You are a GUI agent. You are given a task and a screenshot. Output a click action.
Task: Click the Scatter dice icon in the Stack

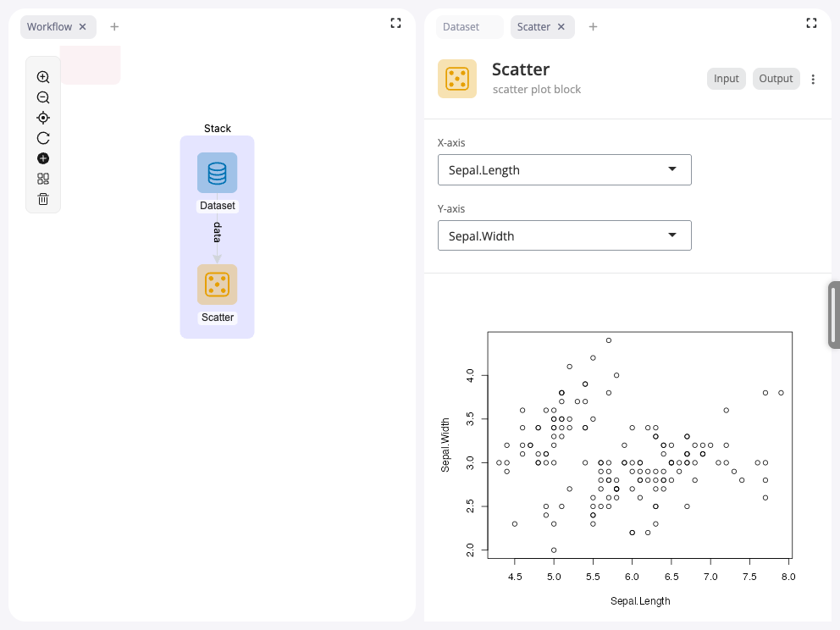coord(217,285)
